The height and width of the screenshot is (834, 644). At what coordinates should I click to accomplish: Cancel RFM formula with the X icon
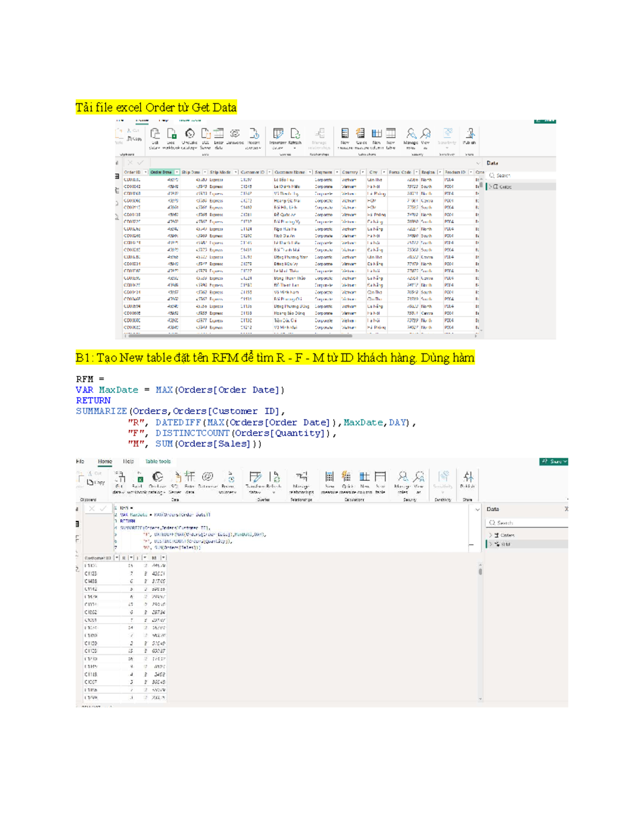pyautogui.click(x=91, y=509)
